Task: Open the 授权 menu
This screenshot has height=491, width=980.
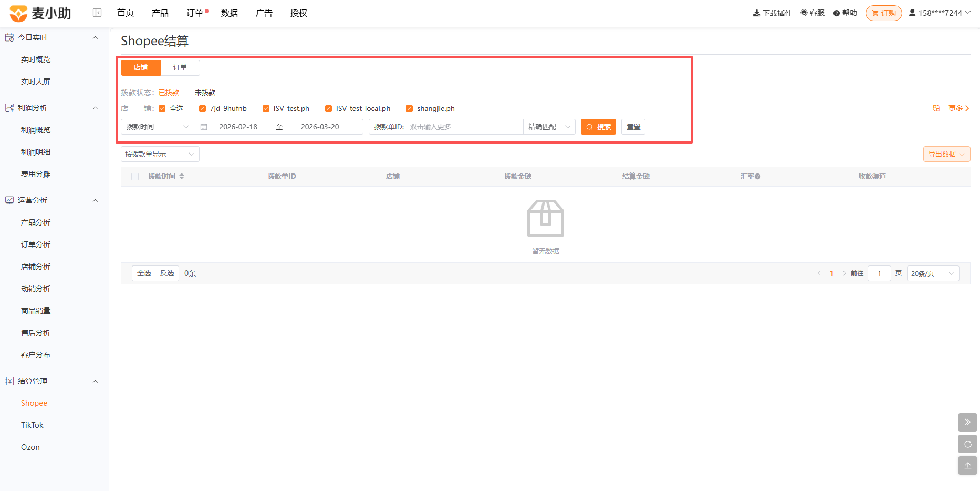Action: tap(298, 13)
